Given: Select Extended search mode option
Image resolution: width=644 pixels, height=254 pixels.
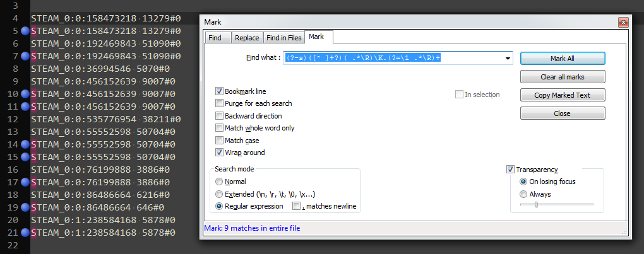Looking at the screenshot, I should (220, 194).
